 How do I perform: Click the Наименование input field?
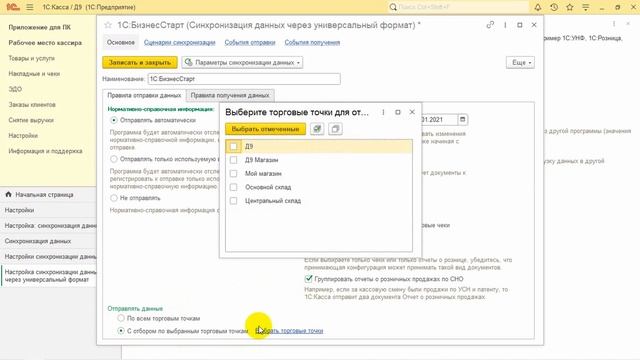point(244,79)
